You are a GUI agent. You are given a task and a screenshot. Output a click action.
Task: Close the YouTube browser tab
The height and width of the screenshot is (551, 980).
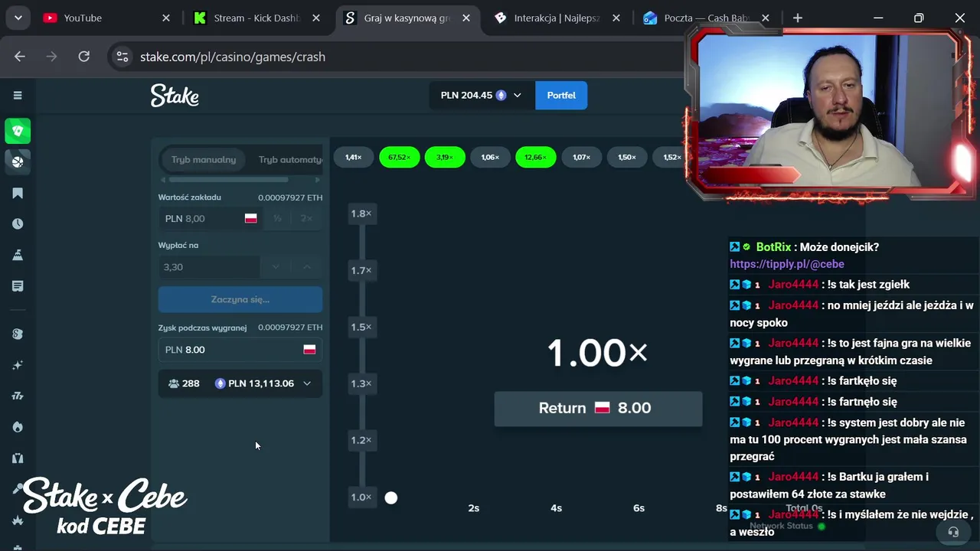[166, 18]
